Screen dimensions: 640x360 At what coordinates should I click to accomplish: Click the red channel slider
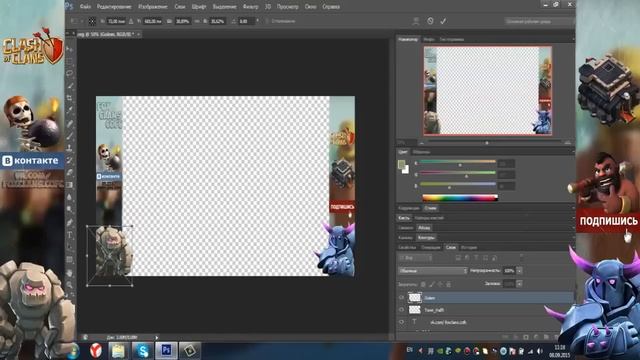tap(458, 162)
